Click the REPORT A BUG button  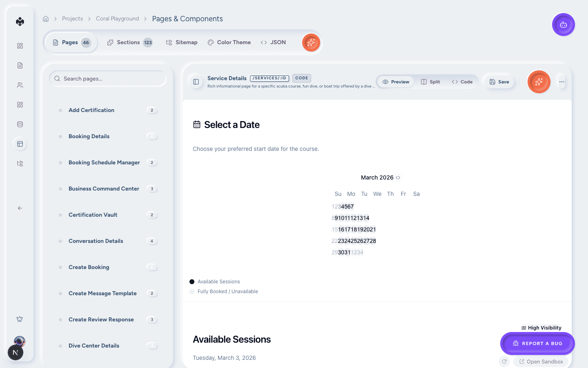coord(537,343)
